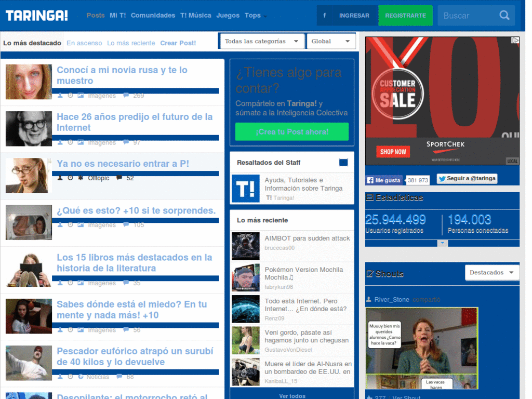Click the search magnifier icon
The image size is (532, 399).
coord(504,15)
